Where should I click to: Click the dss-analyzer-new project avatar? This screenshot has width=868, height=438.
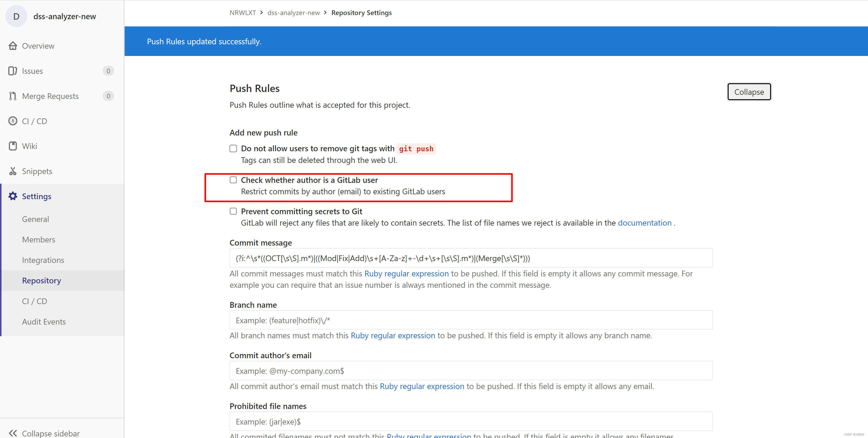[16, 16]
